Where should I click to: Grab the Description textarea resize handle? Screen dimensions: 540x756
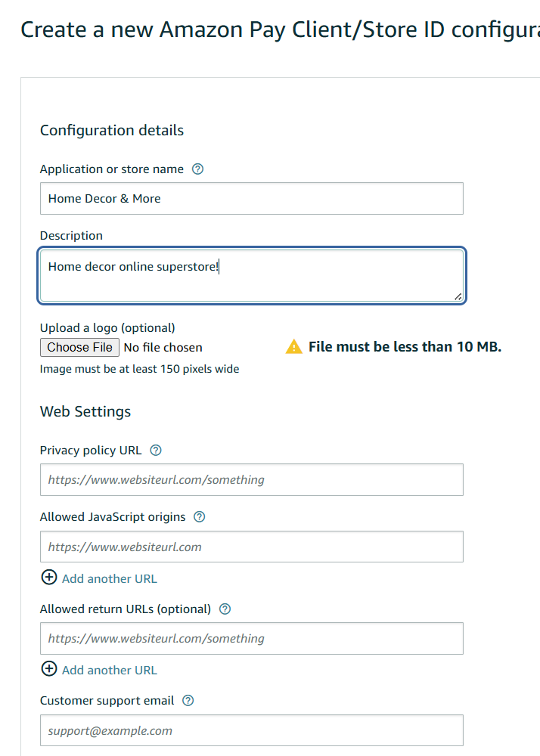pos(458,297)
